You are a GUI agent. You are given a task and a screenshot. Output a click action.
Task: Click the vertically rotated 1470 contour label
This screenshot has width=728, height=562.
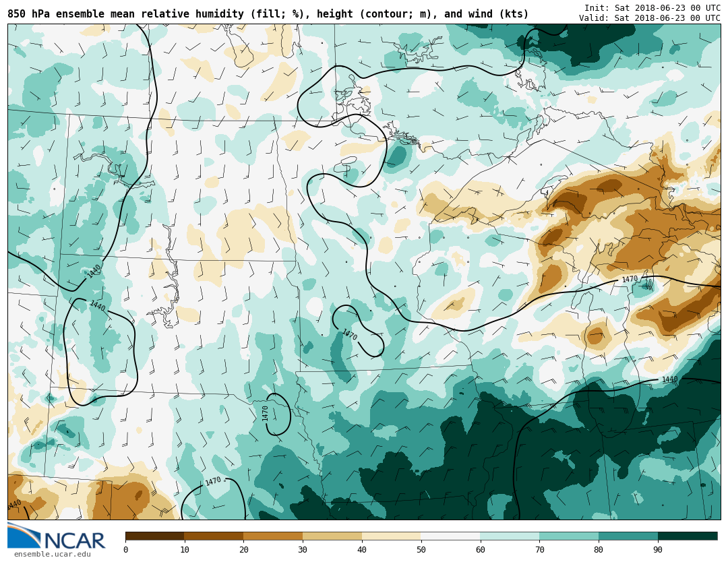point(265,414)
